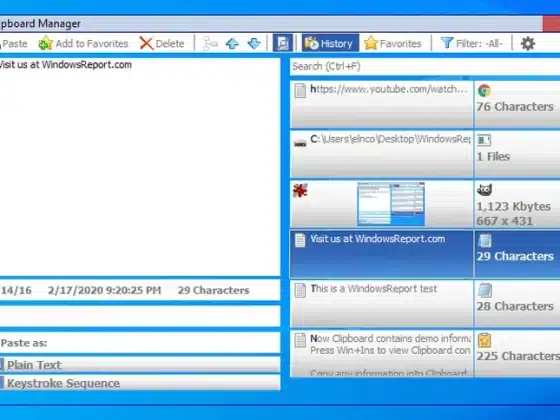Switch to the Favorites tab
560x420 pixels.
[392, 44]
